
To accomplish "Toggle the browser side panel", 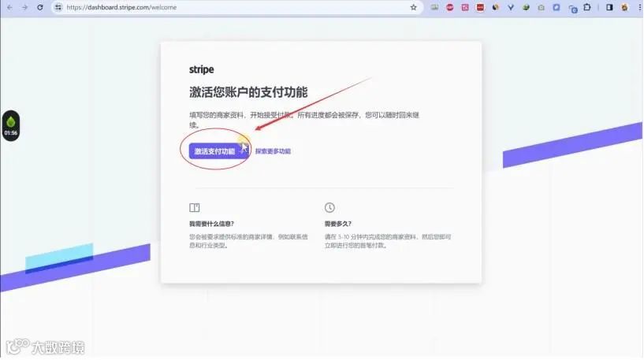I will point(609,7).
